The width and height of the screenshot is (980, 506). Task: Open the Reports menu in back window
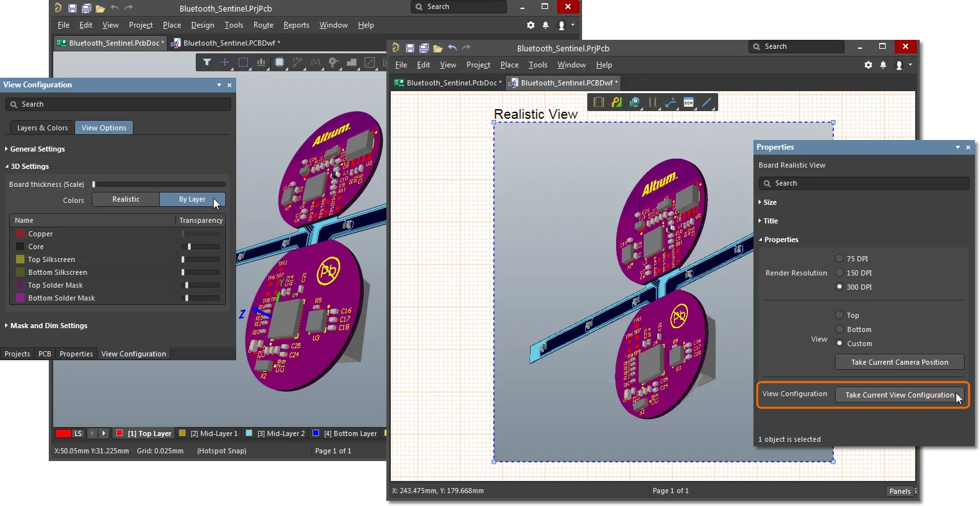coord(297,25)
